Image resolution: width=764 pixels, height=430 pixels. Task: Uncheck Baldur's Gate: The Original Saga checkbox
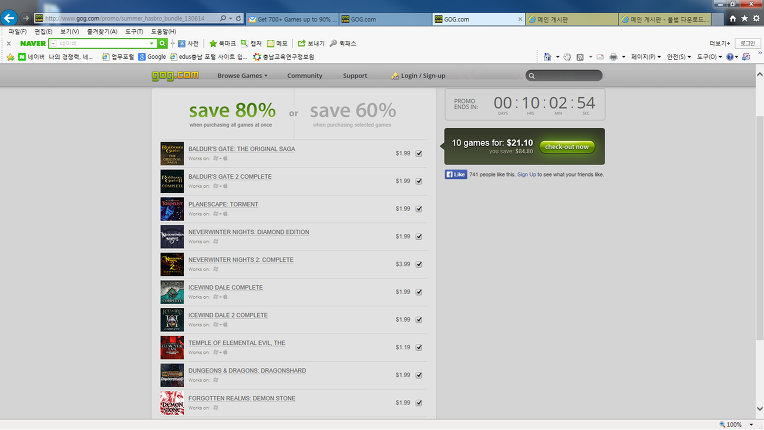coord(419,153)
